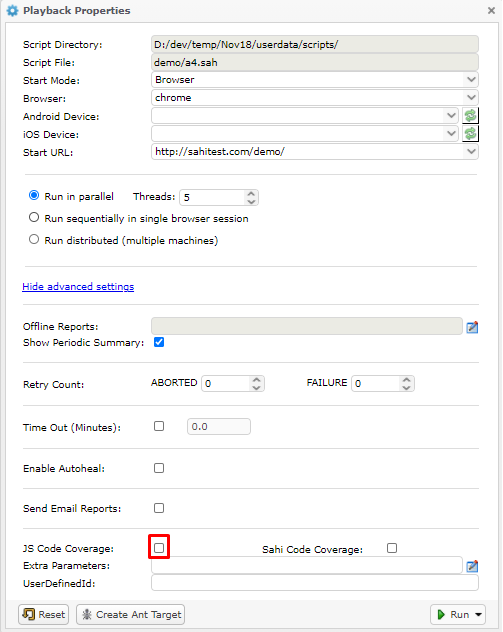
Task: Increase the FAILURE retry count
Action: (x=406, y=379)
